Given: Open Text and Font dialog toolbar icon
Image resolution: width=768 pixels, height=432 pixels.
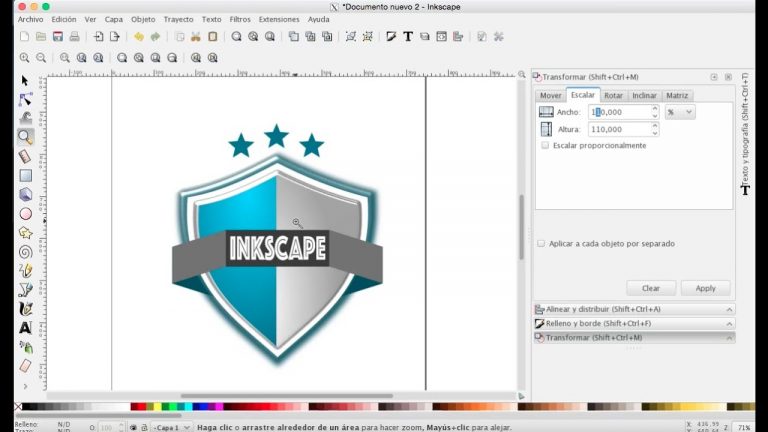Looking at the screenshot, I should 408,37.
